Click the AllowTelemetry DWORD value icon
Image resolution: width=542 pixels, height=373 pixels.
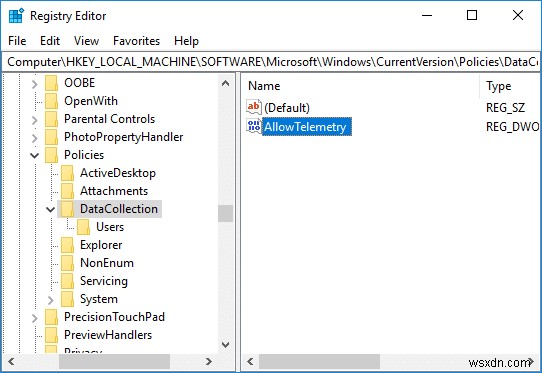(x=254, y=126)
